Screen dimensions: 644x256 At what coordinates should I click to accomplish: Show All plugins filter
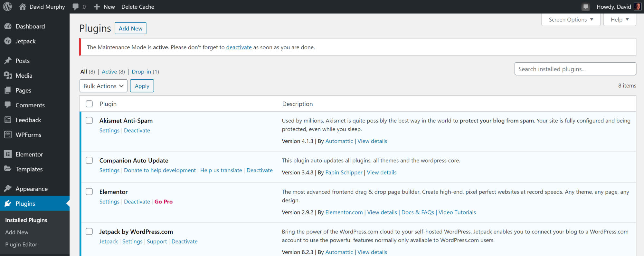click(84, 72)
